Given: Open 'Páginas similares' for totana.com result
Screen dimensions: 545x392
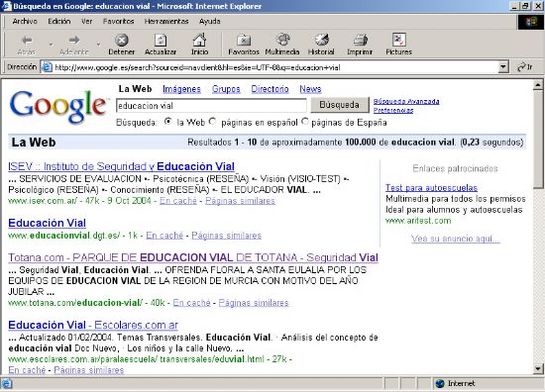Looking at the screenshot, I should (x=254, y=303).
